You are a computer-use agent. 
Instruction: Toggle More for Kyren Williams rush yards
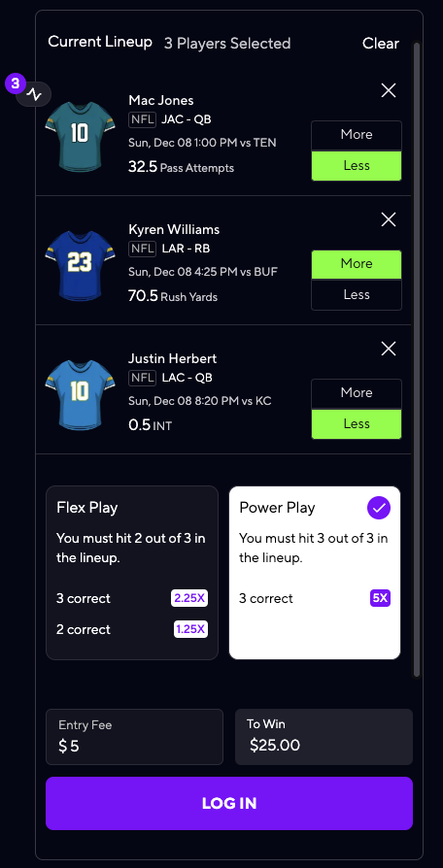click(357, 264)
